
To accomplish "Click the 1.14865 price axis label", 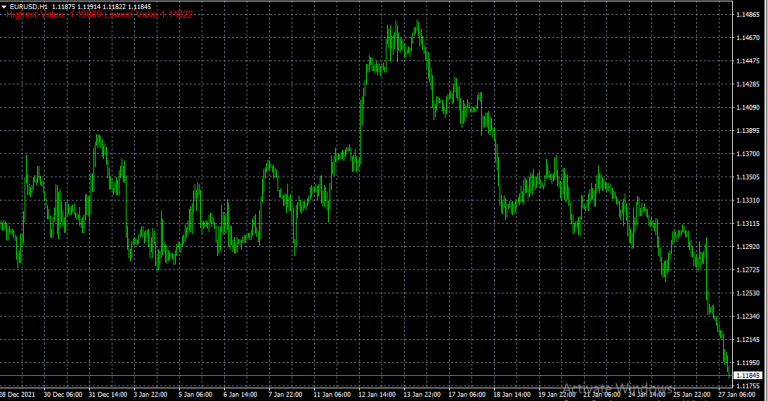I will (748, 15).
